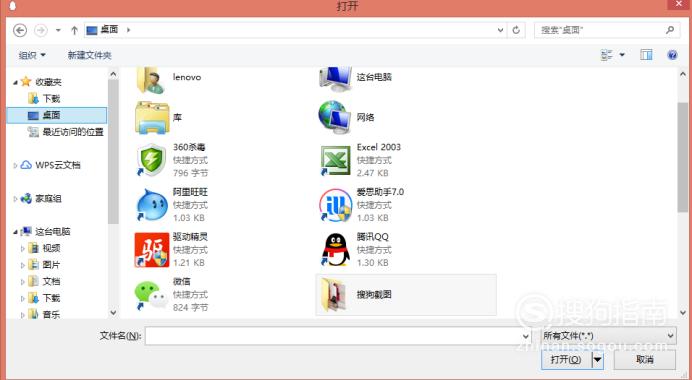
Task: Select the Excel 2003 shortcut icon
Action: pyautogui.click(x=335, y=160)
